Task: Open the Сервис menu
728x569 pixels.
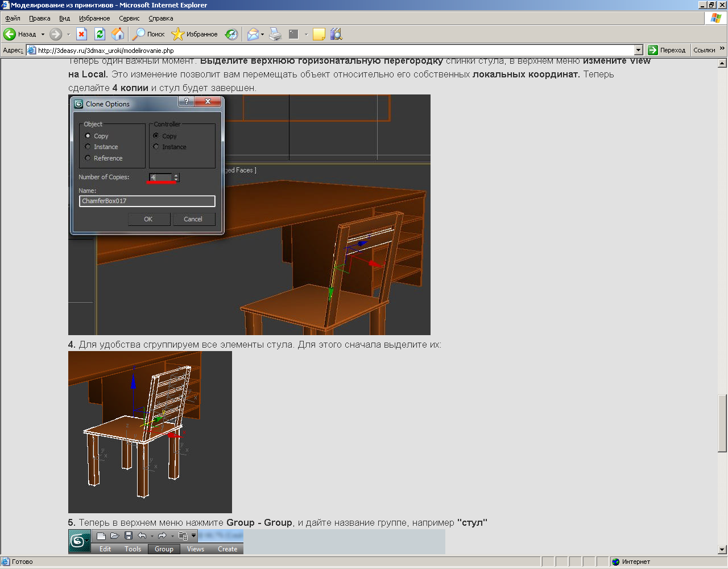Action: coord(129,18)
